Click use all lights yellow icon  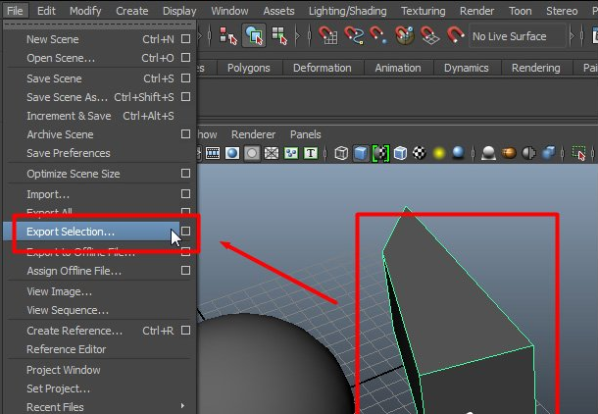(439, 153)
